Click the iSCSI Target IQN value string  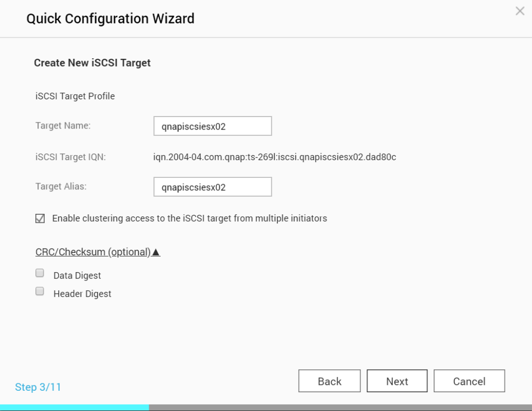[271, 157]
